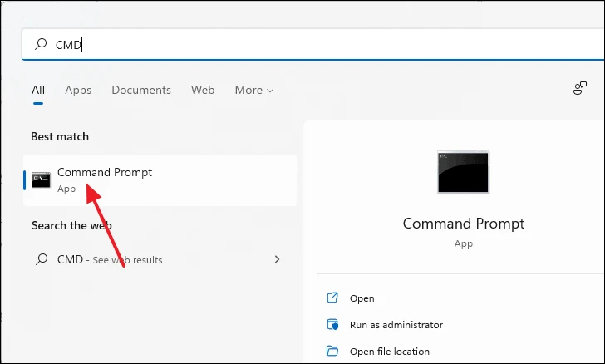Click the large Command Prompt preview icon
605x364 pixels.
(463, 172)
